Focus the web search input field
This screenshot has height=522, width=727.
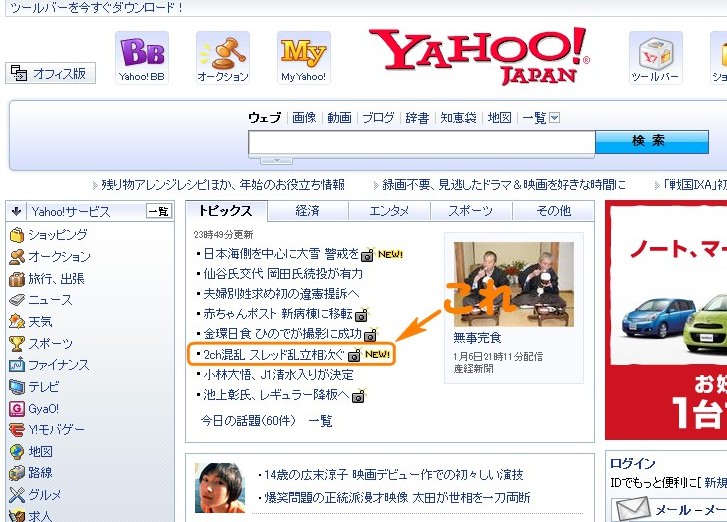click(x=421, y=143)
